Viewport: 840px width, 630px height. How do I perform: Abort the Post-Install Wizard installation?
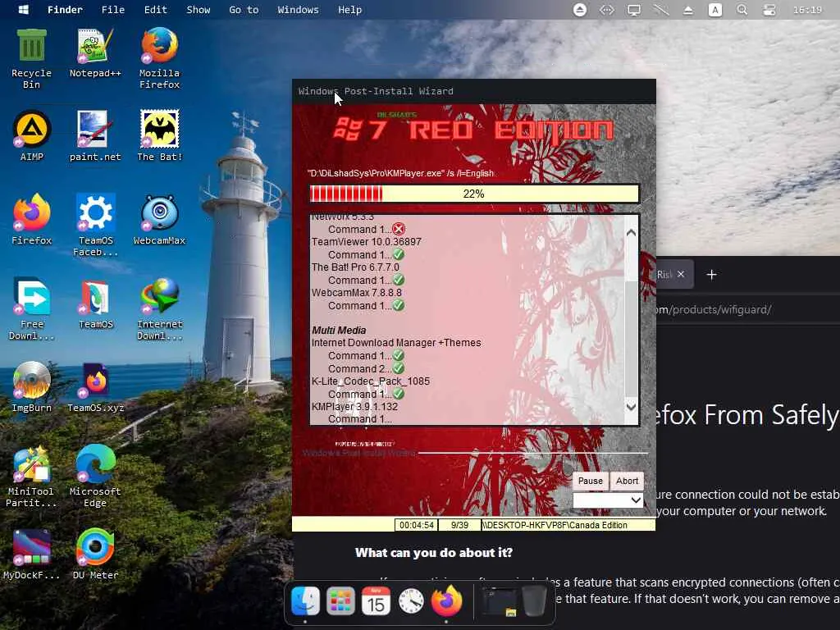pyautogui.click(x=627, y=481)
